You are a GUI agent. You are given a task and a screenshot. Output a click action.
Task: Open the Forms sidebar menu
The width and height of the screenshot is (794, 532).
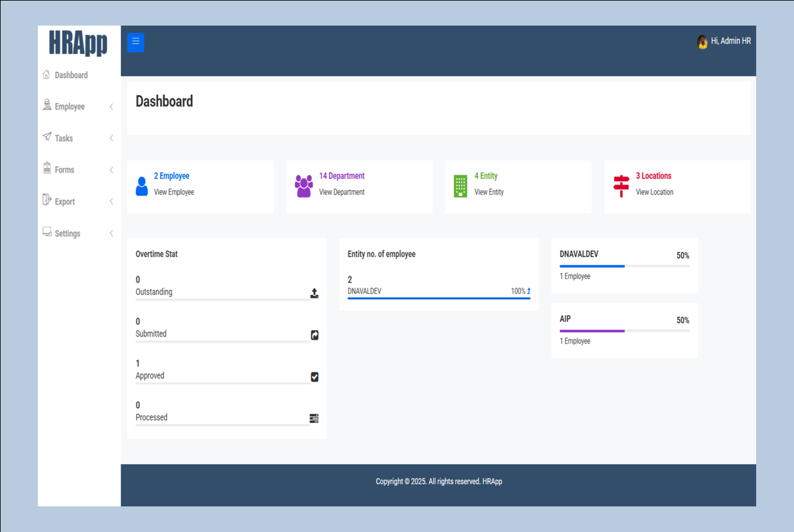(64, 170)
